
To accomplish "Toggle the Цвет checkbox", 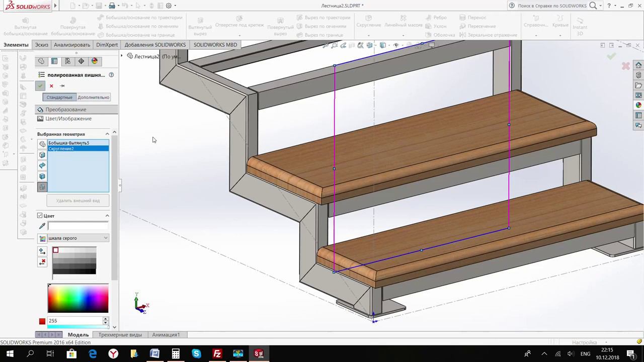I will point(40,216).
